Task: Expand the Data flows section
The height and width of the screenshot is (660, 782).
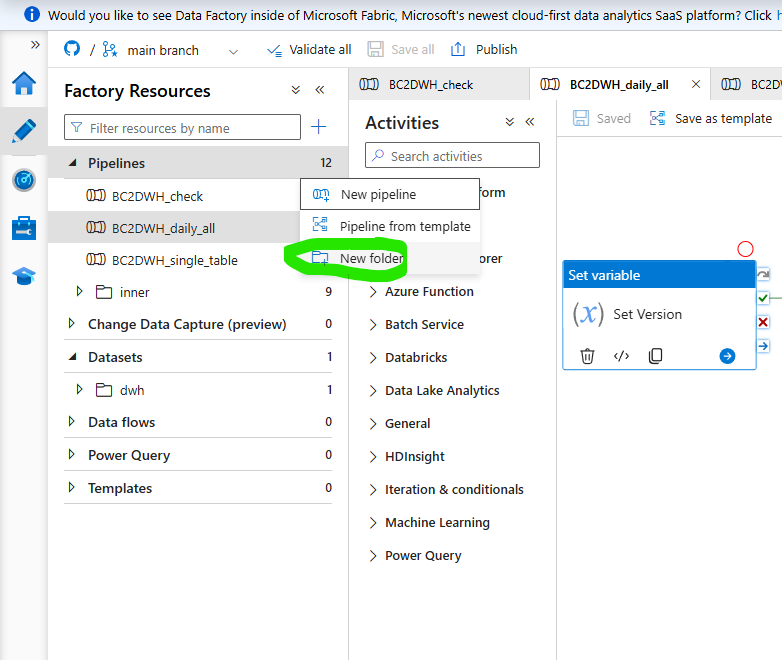Action: 71,422
